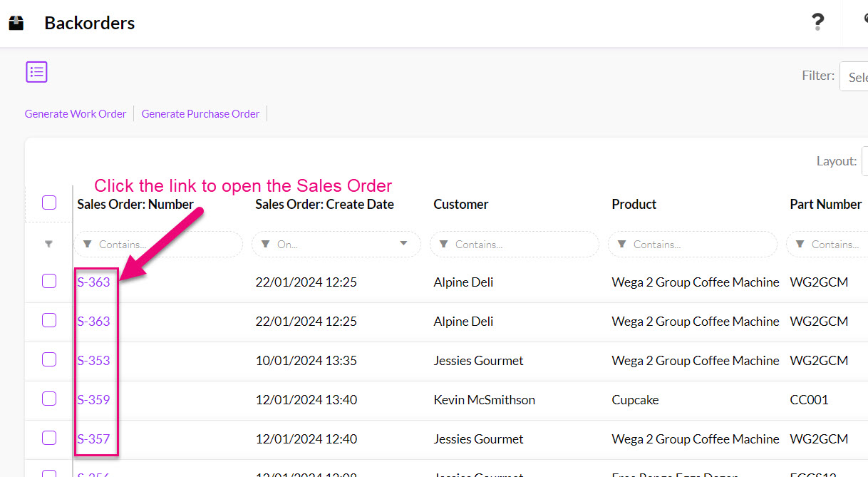Click the funnel icon in Part Number filter

799,244
